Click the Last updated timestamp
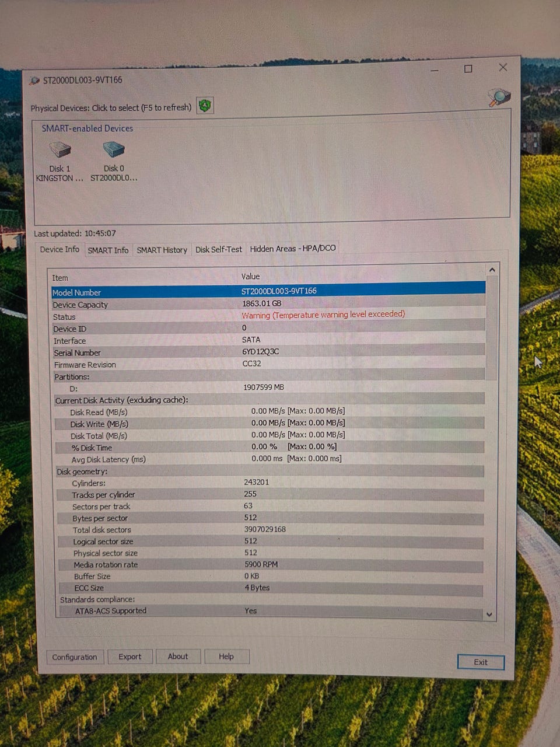This screenshot has height=747, width=560. point(75,233)
